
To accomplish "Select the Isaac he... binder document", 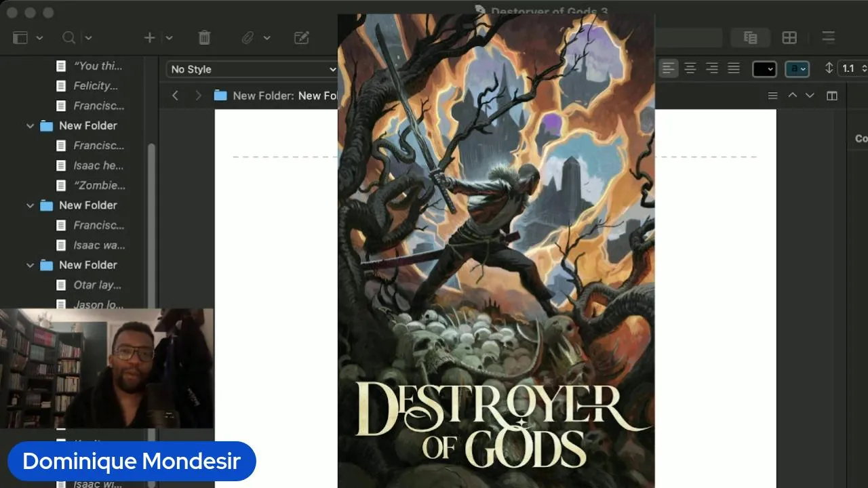I will tap(98, 165).
